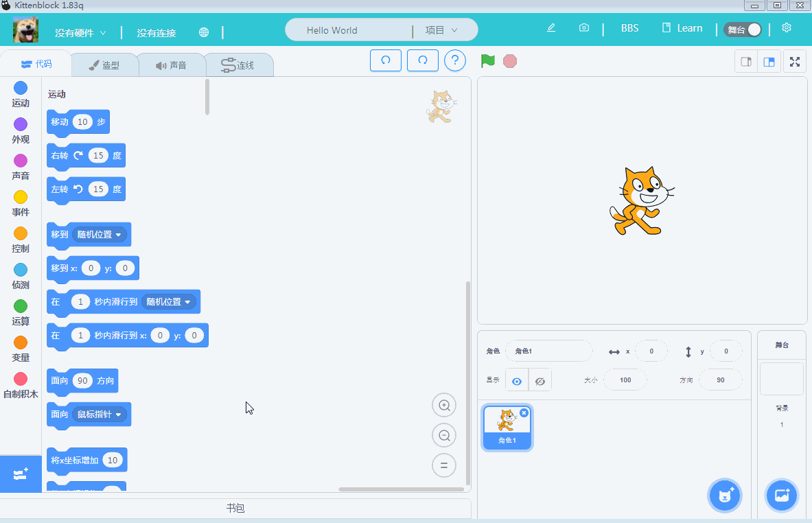Viewport: 812px width, 523px height.
Task: Click the stage backdrop thumbnail
Action: [x=782, y=379]
